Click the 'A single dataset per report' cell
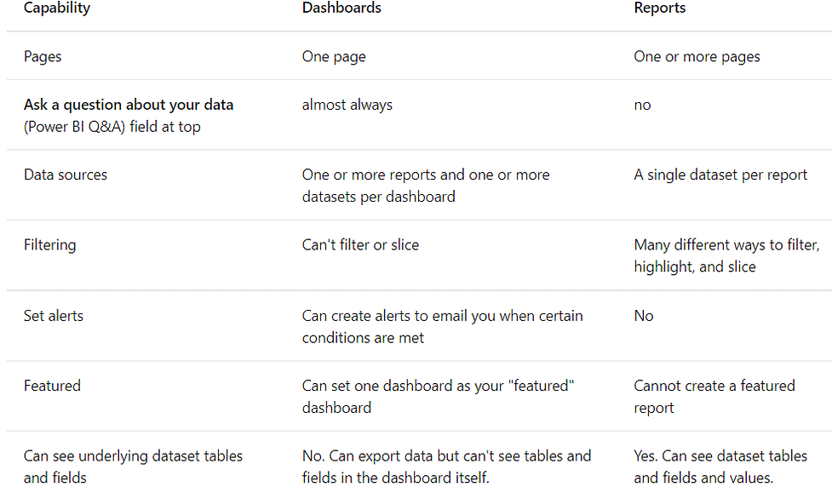 pos(720,175)
